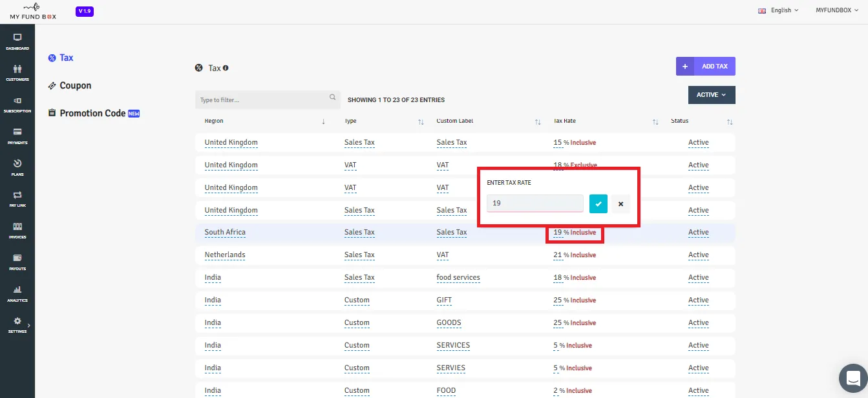Viewport: 868px width, 398px height.
Task: Click the V 1.9 version badge
Action: pyautogui.click(x=85, y=12)
